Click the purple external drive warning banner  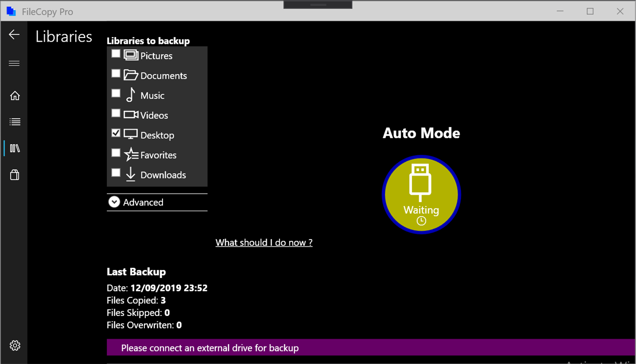(x=324, y=347)
